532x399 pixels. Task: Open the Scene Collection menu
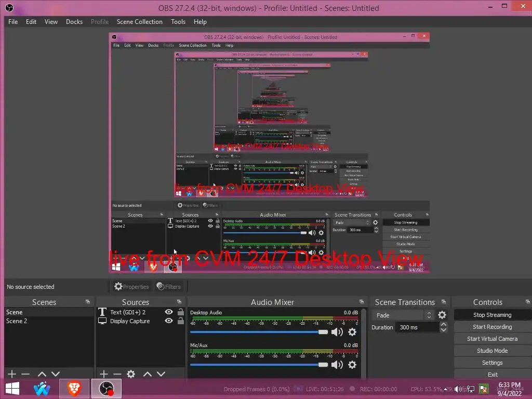[x=139, y=22]
